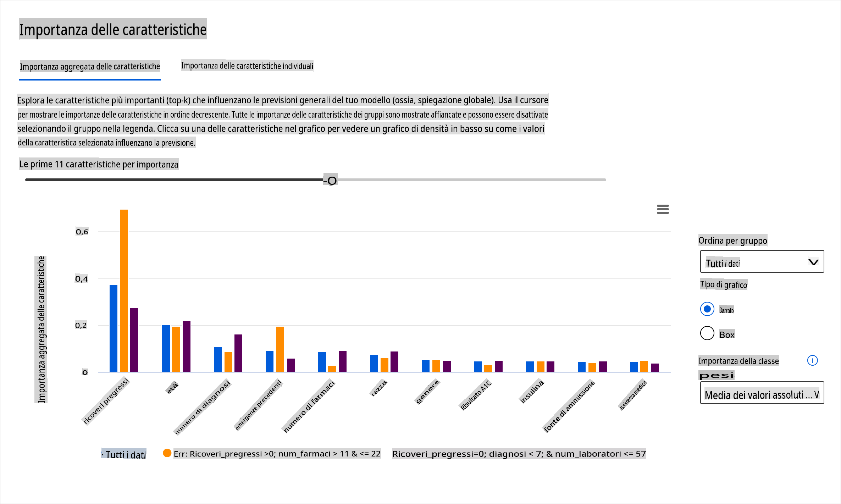Select the purple bar for numero di diagnosi
The width and height of the screenshot is (841, 504).
click(238, 353)
